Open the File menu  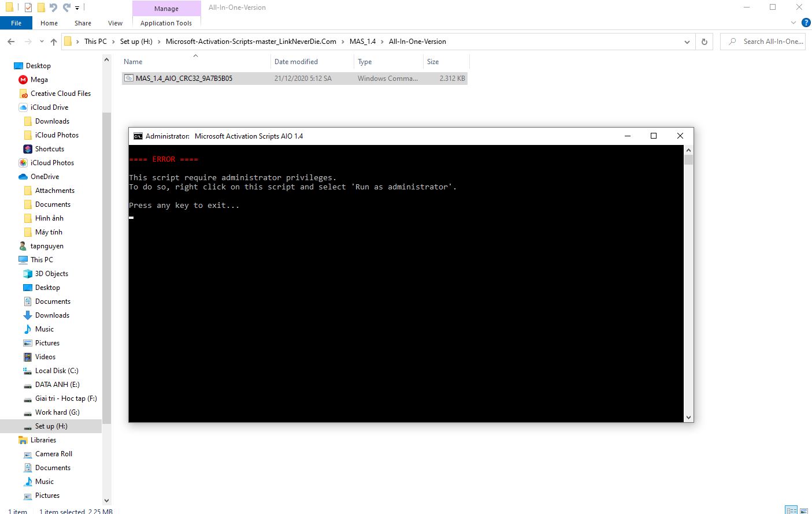click(x=16, y=23)
